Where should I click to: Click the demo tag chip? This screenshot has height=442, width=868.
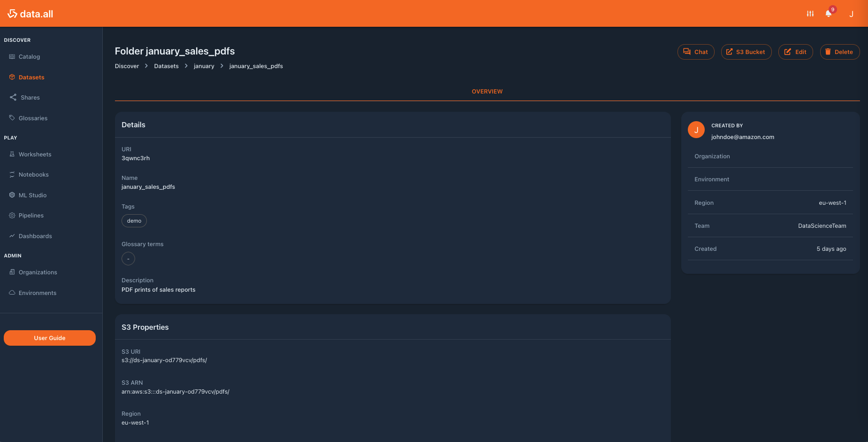[134, 221]
